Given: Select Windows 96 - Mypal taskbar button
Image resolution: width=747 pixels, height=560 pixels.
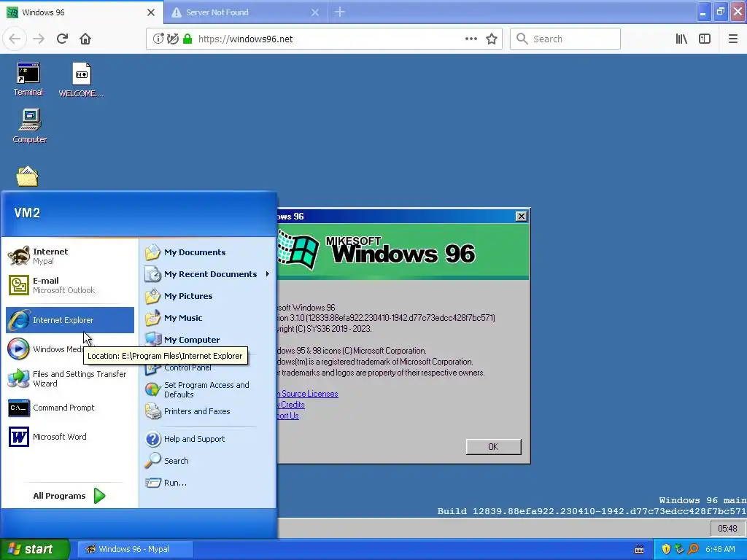Looking at the screenshot, I should tap(135, 549).
